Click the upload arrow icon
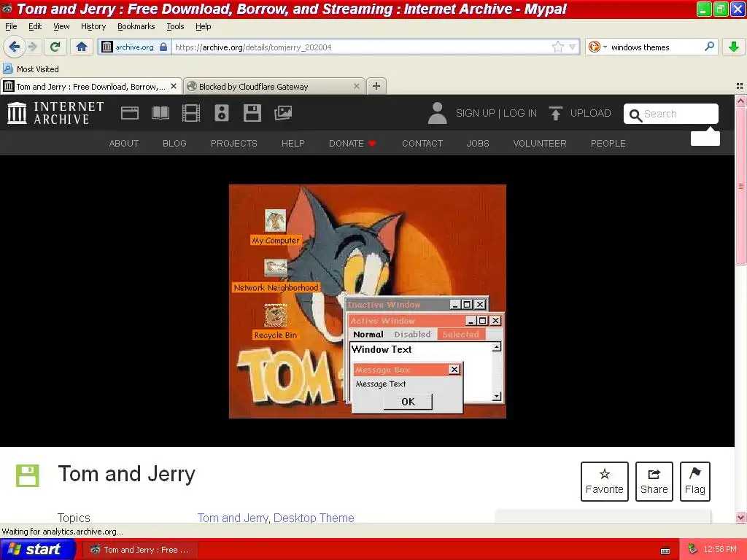Screen dimensions: 747x560 click(x=555, y=113)
